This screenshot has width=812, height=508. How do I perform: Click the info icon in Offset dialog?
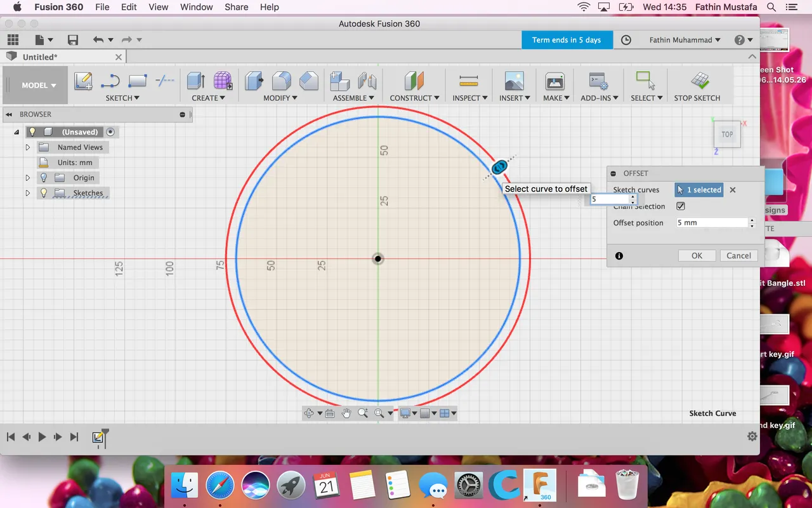[x=619, y=256]
